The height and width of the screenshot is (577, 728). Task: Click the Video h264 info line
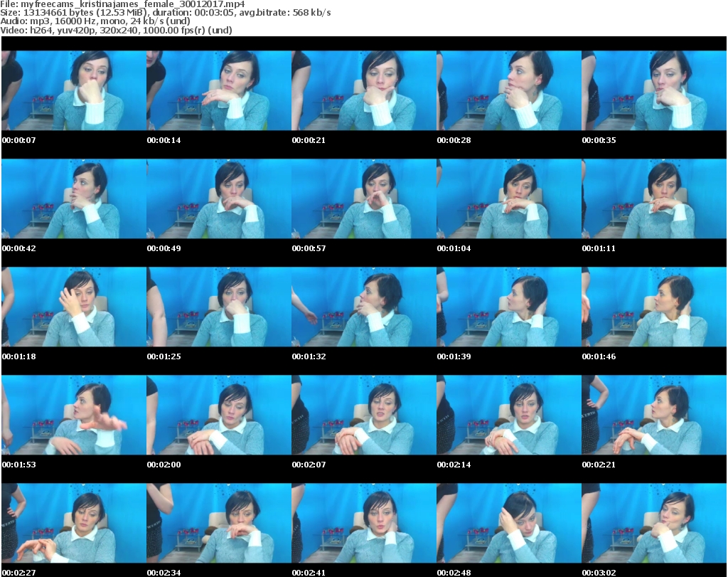116,30
